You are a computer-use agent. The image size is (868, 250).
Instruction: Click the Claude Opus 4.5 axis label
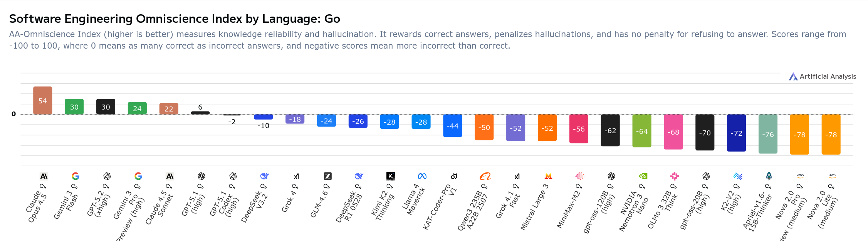(37, 207)
